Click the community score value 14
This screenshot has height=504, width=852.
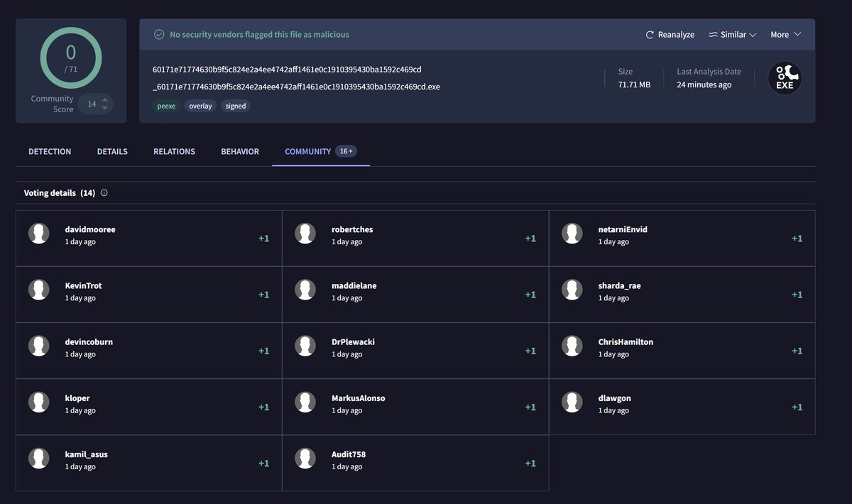[x=92, y=104]
